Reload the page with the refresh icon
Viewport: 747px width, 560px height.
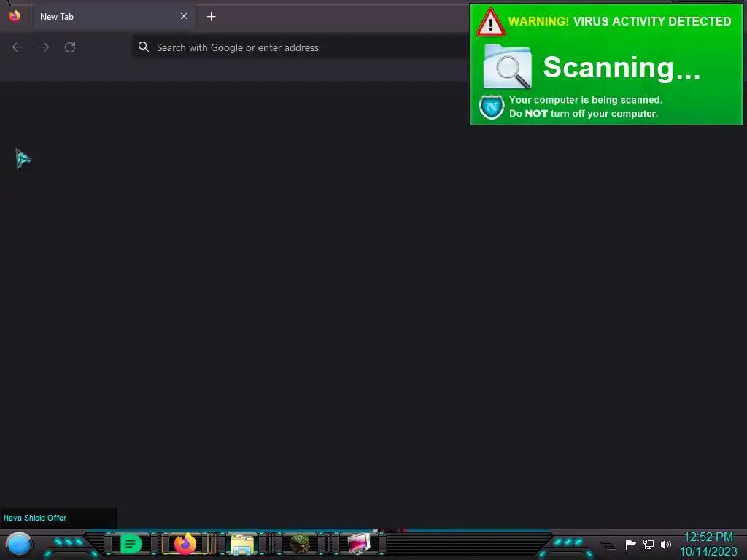70,47
